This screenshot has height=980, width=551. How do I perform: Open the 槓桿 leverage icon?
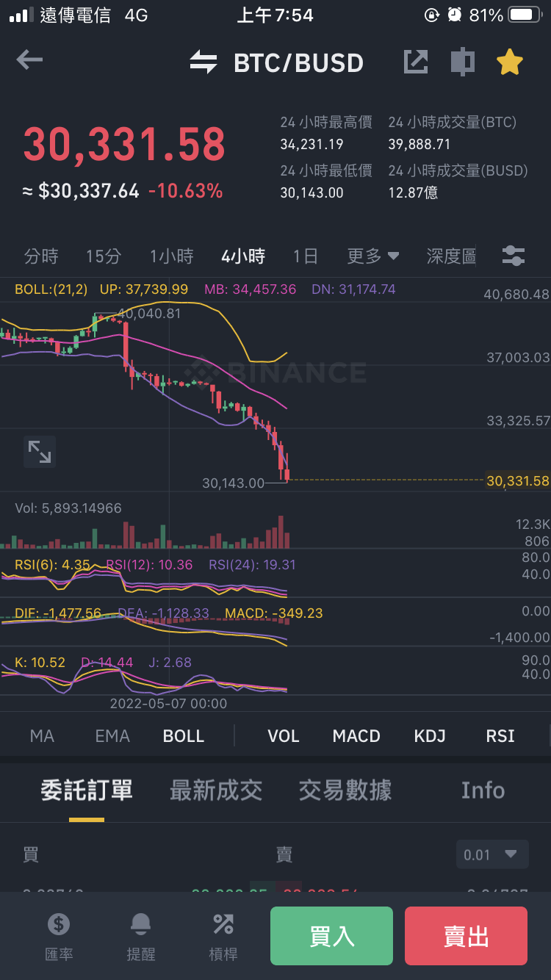(223, 937)
